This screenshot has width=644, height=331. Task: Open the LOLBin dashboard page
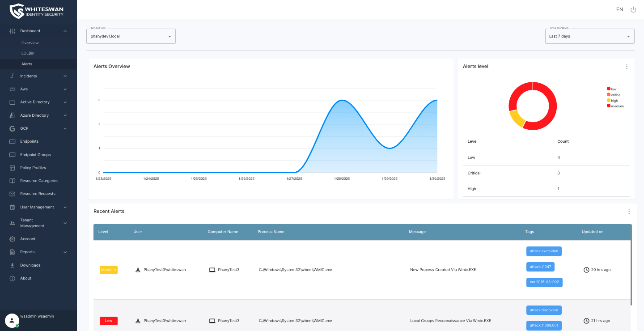tap(28, 53)
